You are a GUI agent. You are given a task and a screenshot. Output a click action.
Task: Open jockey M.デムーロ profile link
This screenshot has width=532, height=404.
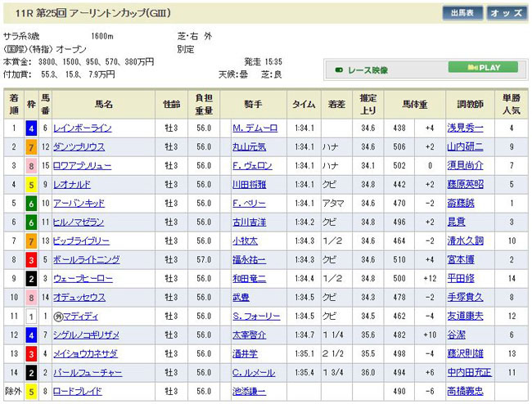256,128
